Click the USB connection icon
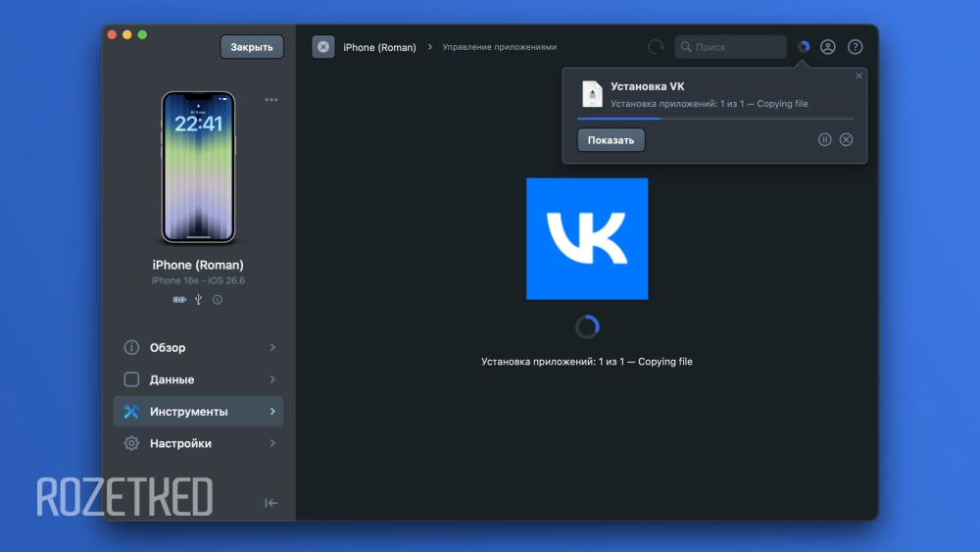This screenshot has height=552, width=980. (x=198, y=299)
